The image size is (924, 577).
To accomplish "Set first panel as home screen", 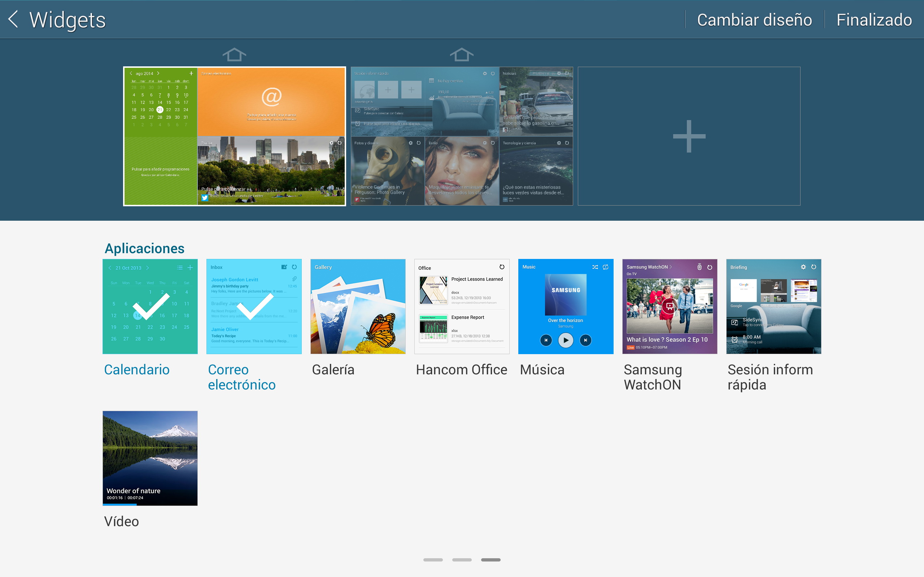I will pyautogui.click(x=234, y=55).
